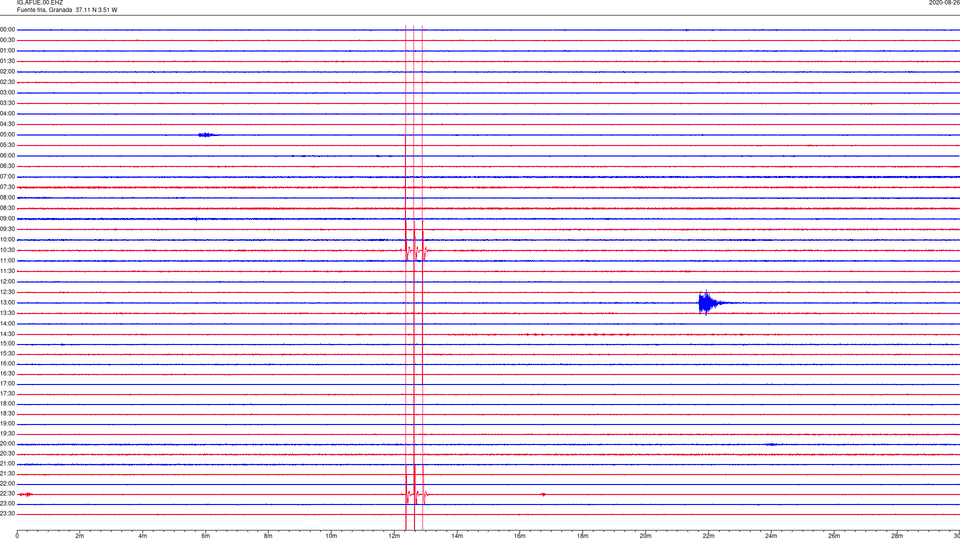Select the 12m axis tick label
The height and width of the screenshot is (540, 960).
[394, 536]
